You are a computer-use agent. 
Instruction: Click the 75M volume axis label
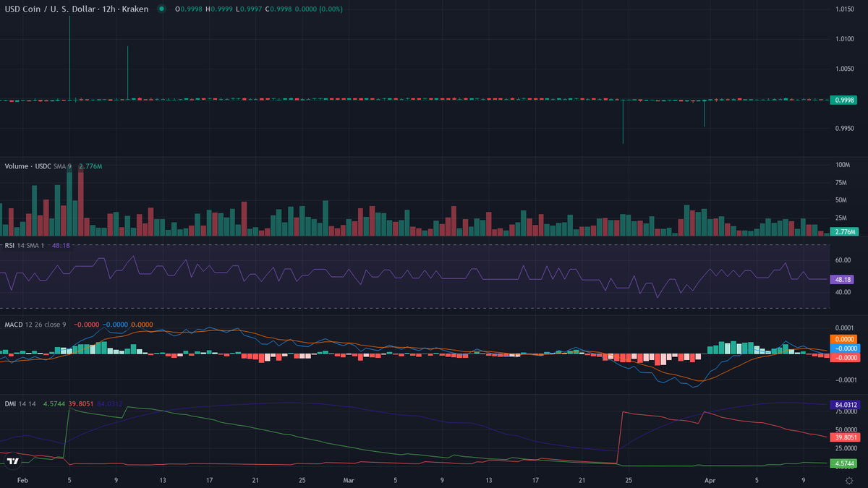coord(841,183)
